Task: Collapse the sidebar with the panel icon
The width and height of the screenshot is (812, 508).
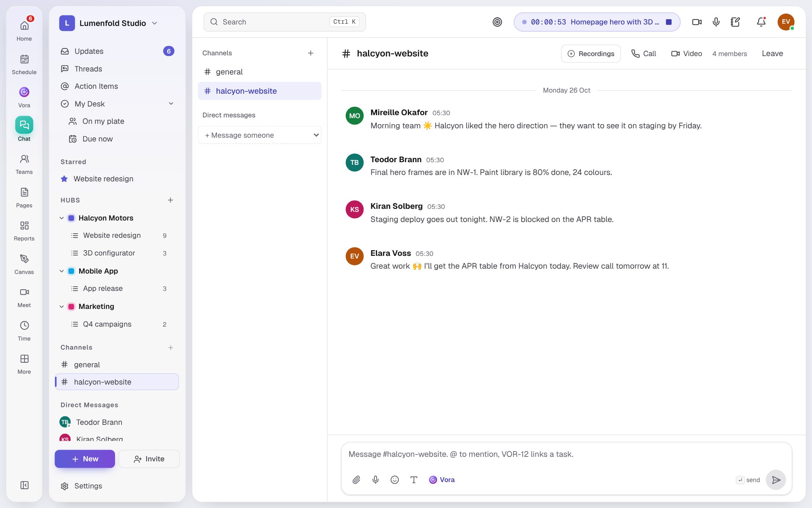Action: point(24,485)
